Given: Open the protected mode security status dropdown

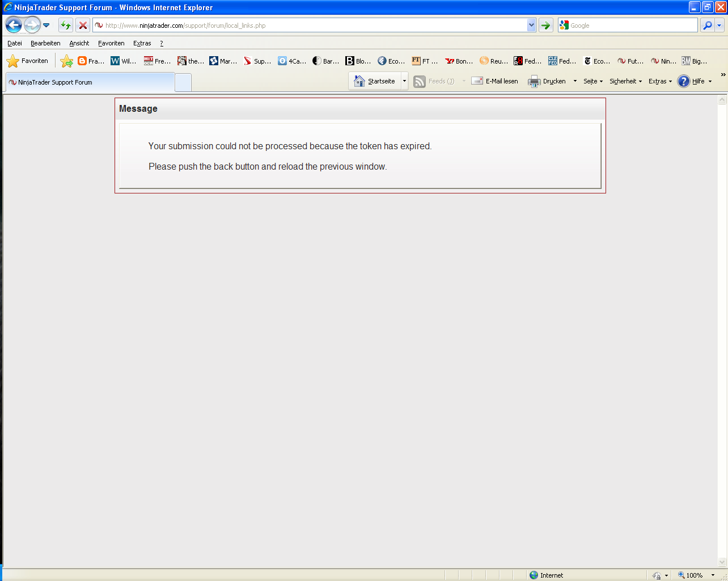Looking at the screenshot, I should click(660, 575).
